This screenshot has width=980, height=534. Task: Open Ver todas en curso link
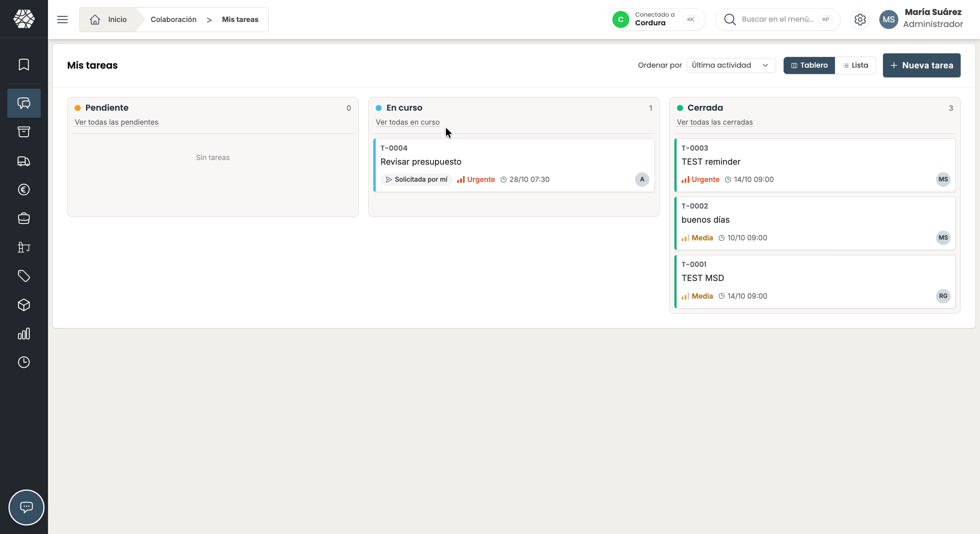pos(407,122)
